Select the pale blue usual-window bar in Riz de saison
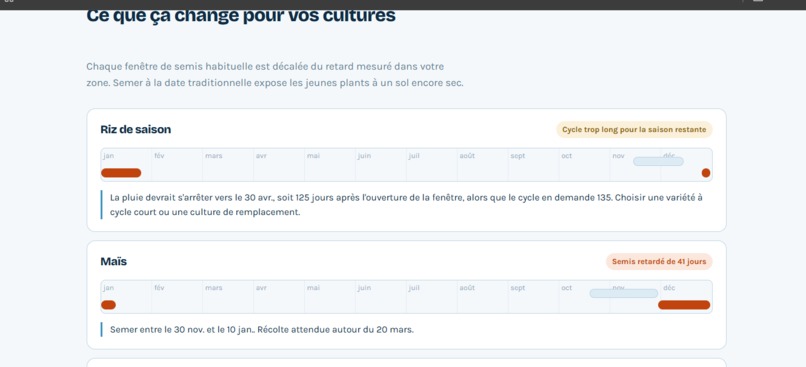The width and height of the screenshot is (806, 367). tap(658, 161)
